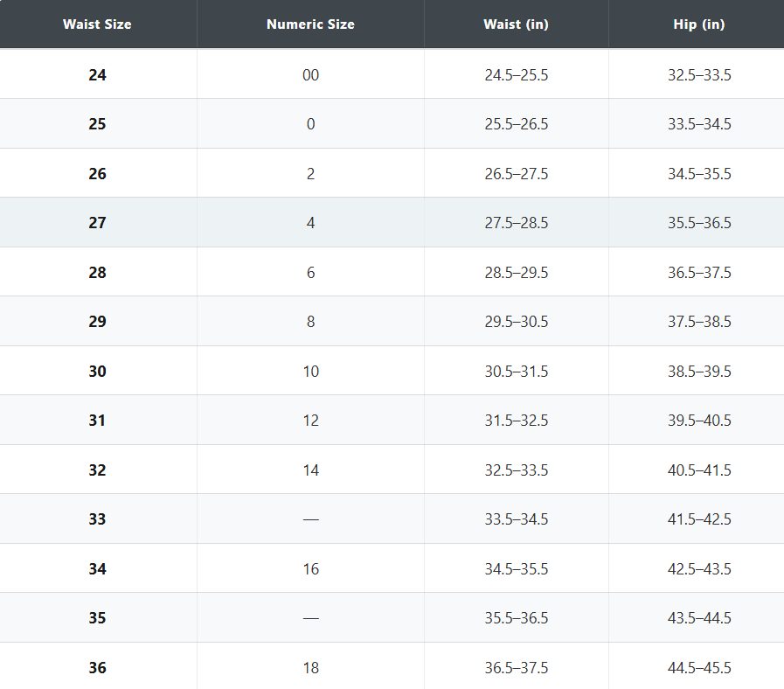Select numeric size 00 cell
The width and height of the screenshot is (784, 689).
[310, 74]
